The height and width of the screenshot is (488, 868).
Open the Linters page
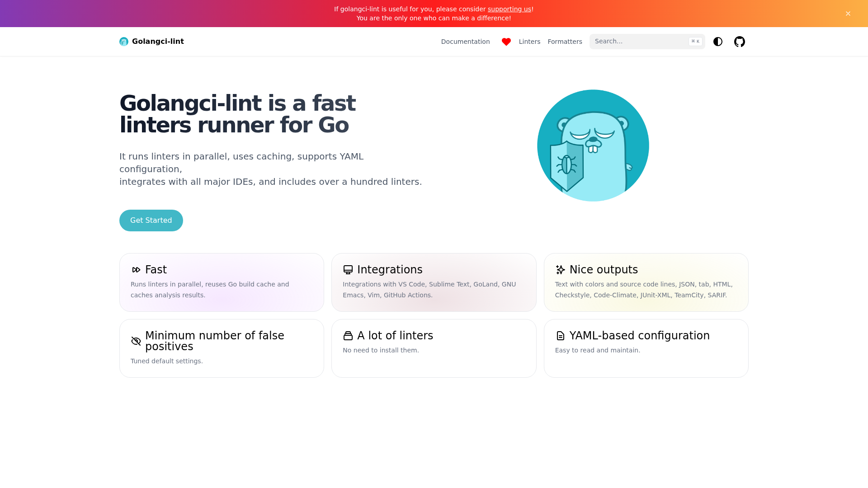(x=529, y=42)
